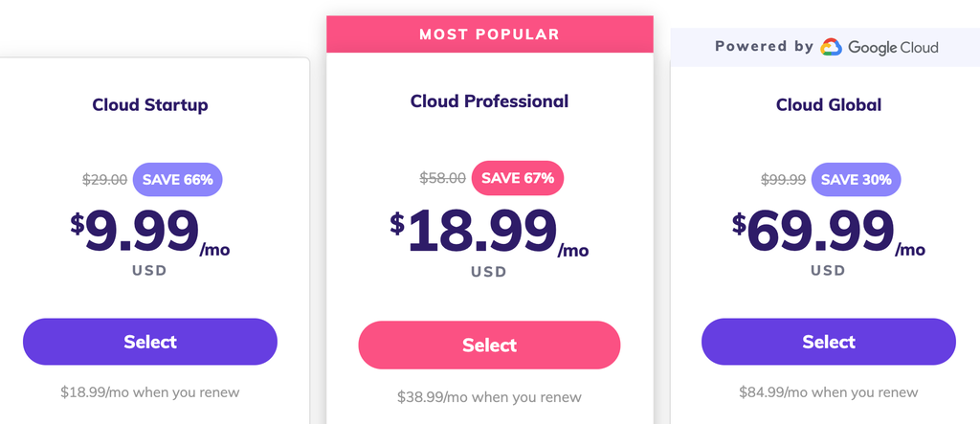The height and width of the screenshot is (424, 980).
Task: Click the $69.99 per month price
Action: (x=829, y=234)
